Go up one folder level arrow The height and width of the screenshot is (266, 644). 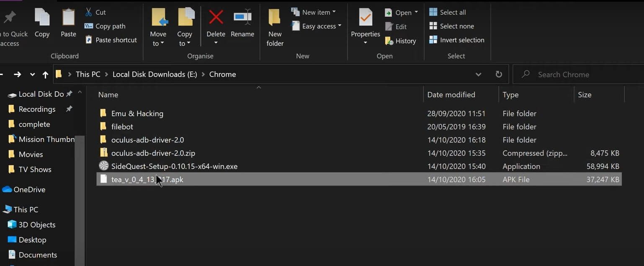point(45,75)
